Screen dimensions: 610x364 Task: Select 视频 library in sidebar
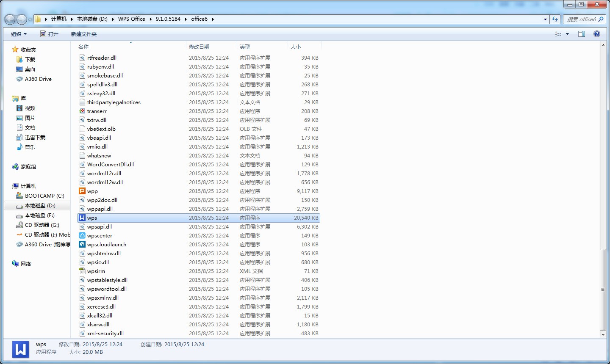[30, 108]
